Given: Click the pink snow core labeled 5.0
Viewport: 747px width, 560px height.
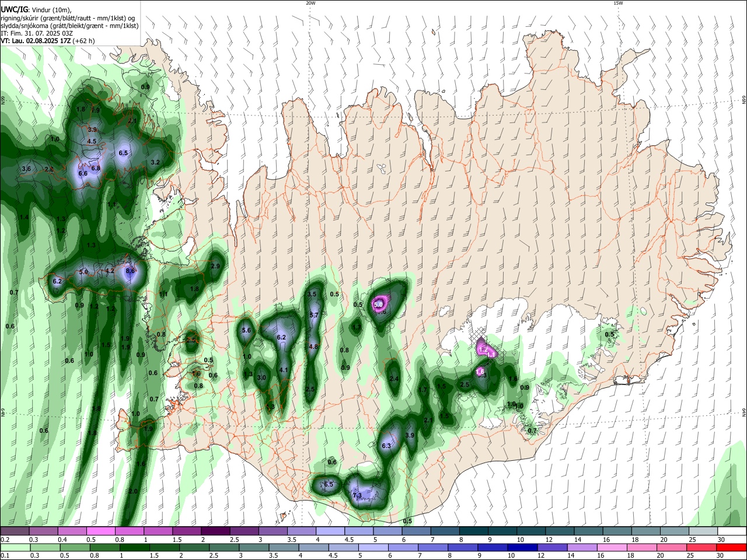Looking at the screenshot, I should coord(378,304).
